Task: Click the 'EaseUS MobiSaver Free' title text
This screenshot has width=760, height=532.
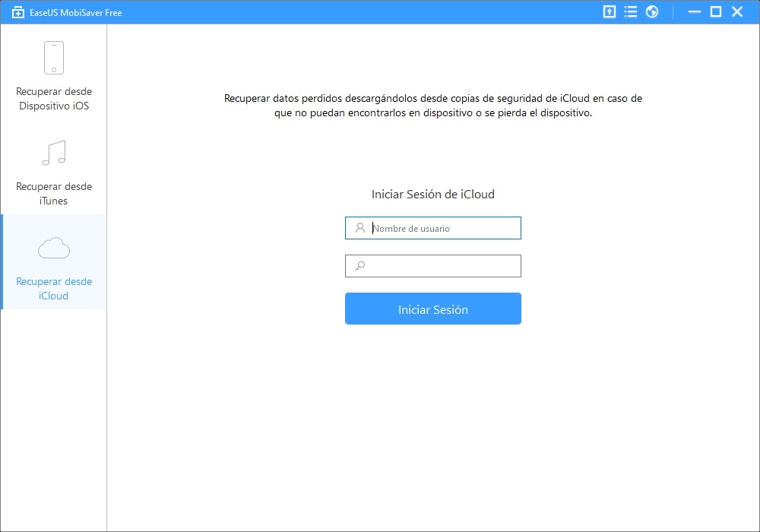Action: point(75,13)
